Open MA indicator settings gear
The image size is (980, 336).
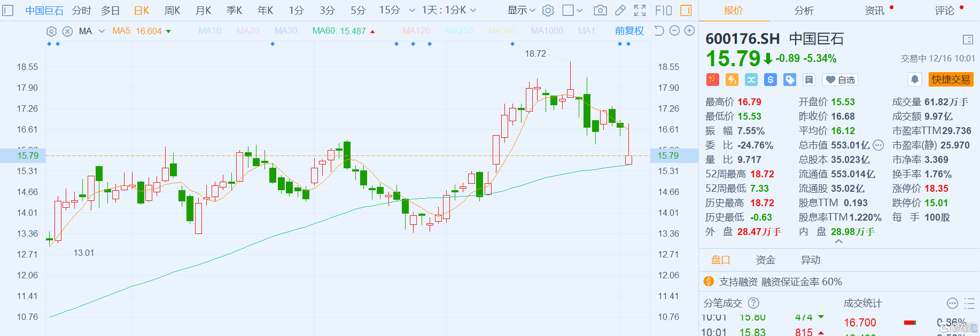[x=51, y=32]
